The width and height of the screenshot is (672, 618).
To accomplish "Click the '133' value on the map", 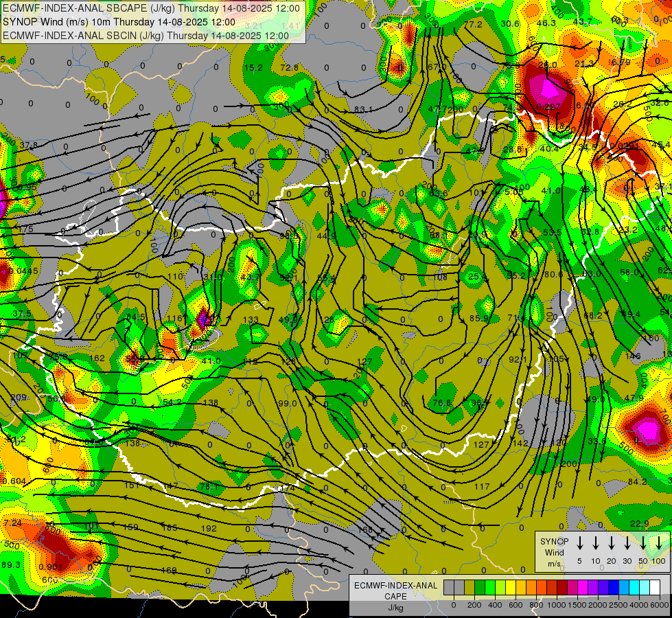I will (x=251, y=320).
